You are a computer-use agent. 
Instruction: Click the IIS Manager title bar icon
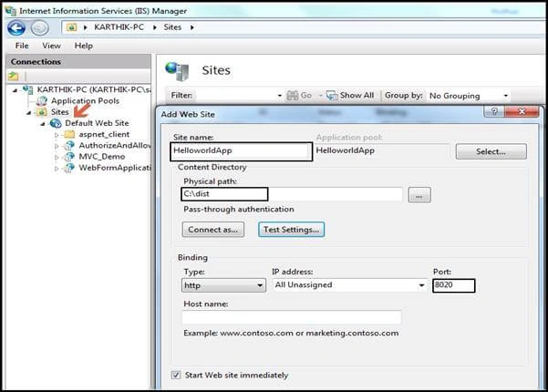point(11,11)
